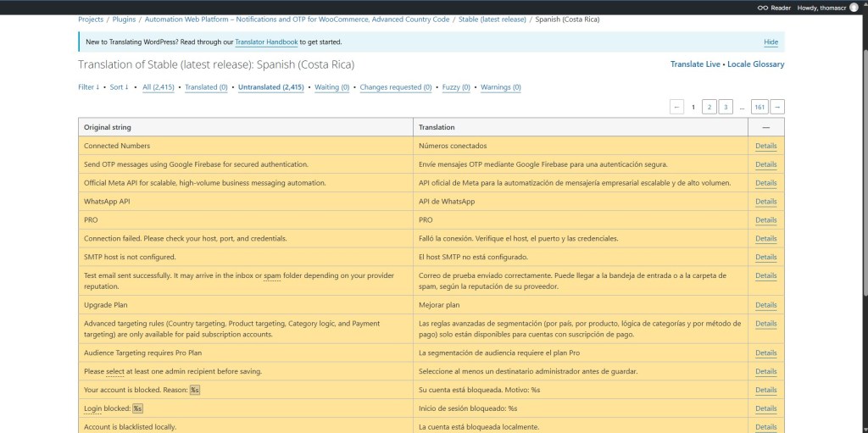
Task: Go to page 2
Action: [x=709, y=107]
